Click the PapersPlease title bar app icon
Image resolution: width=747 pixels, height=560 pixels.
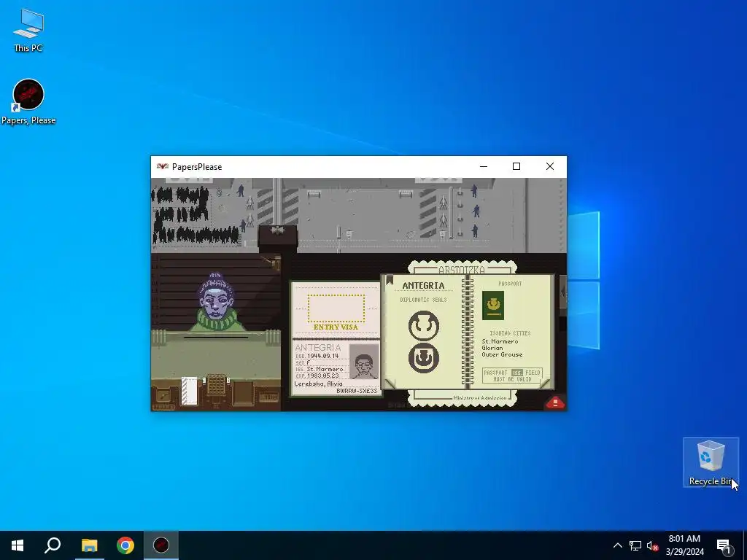click(x=163, y=167)
